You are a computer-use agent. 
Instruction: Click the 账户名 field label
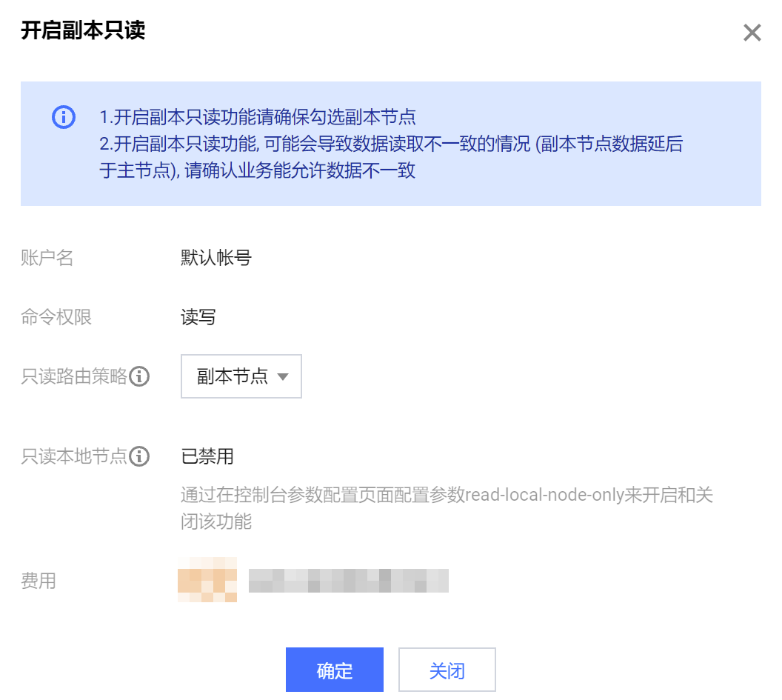pos(47,258)
